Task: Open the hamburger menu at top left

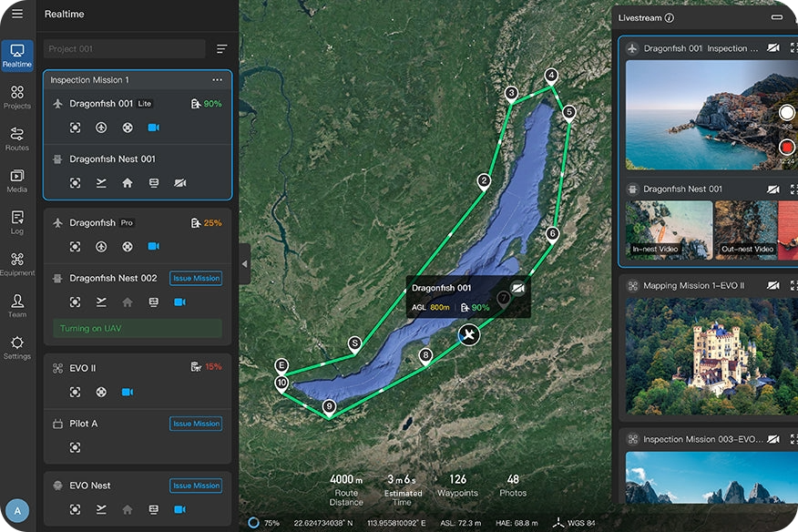Action: [17, 14]
